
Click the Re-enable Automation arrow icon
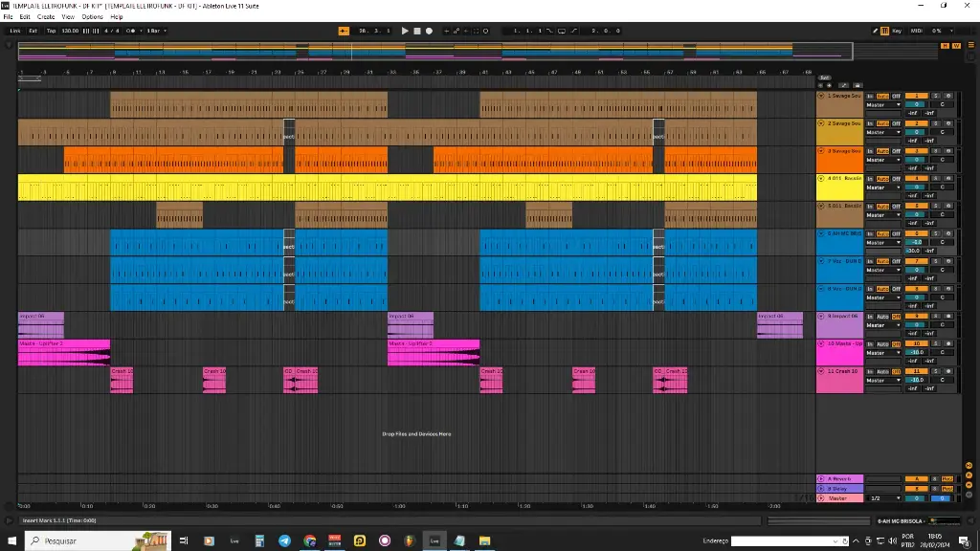(x=466, y=31)
